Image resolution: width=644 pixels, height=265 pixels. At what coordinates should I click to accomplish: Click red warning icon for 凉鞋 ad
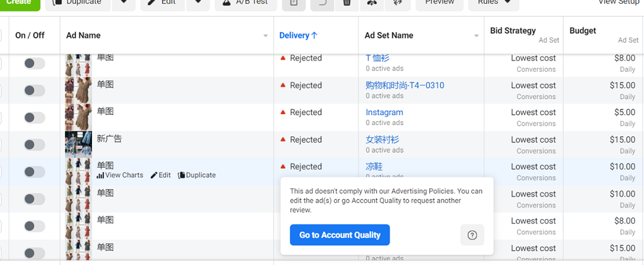283,167
